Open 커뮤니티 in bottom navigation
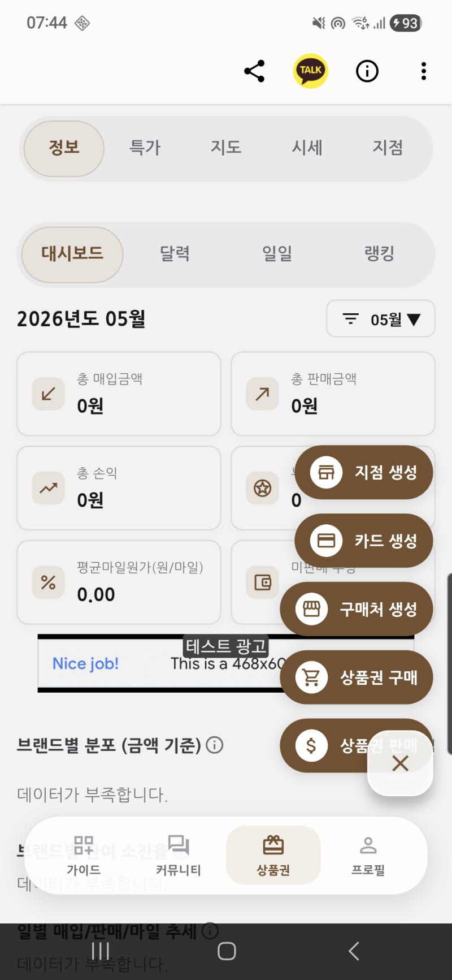 point(179,856)
